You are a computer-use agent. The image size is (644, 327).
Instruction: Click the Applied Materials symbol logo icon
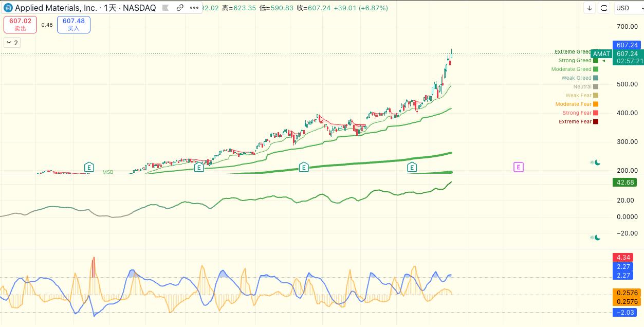(8, 8)
